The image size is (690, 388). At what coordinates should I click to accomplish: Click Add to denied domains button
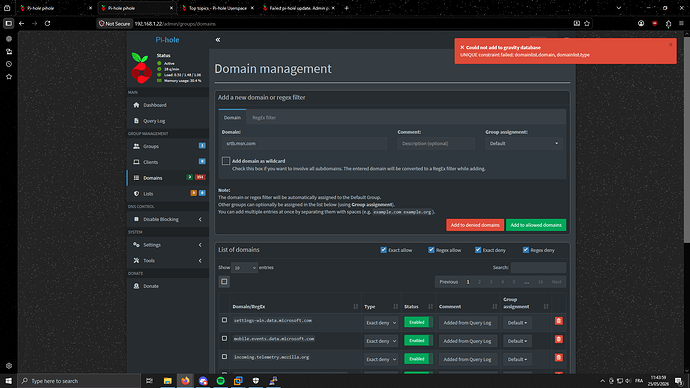[x=475, y=225]
